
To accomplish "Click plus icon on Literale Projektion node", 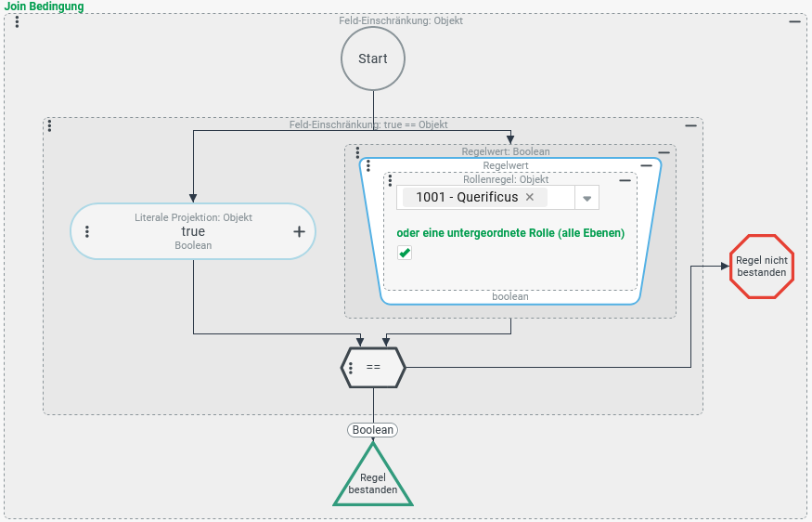I will pyautogui.click(x=299, y=231).
